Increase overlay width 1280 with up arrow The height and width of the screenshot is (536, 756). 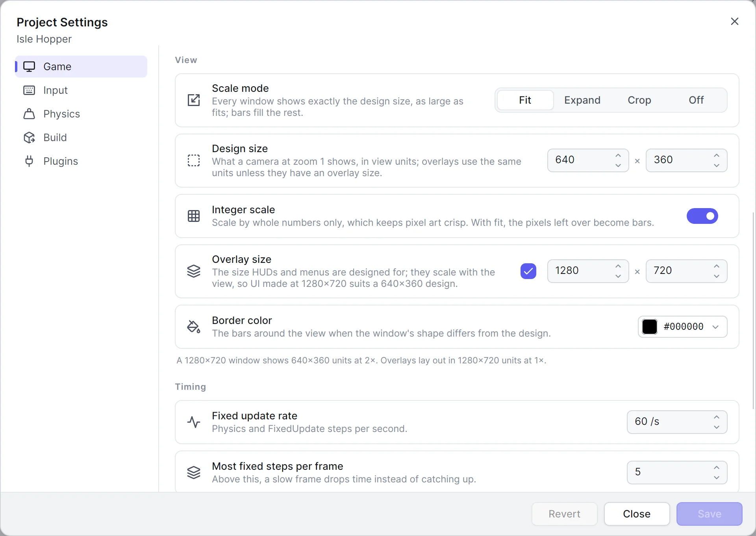click(618, 266)
